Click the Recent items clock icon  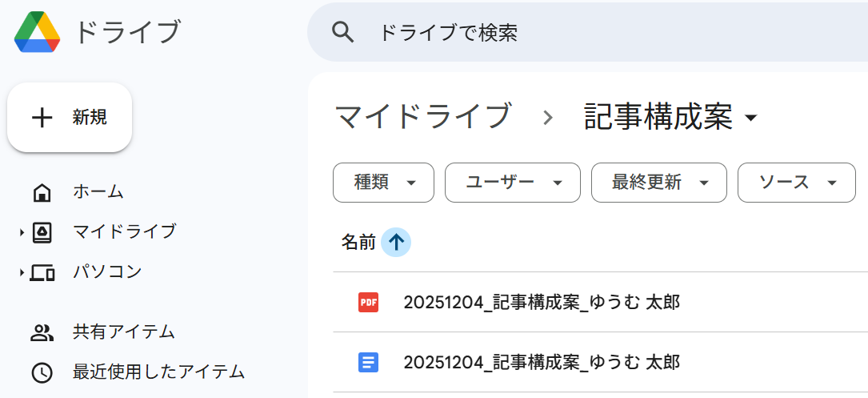click(x=42, y=373)
